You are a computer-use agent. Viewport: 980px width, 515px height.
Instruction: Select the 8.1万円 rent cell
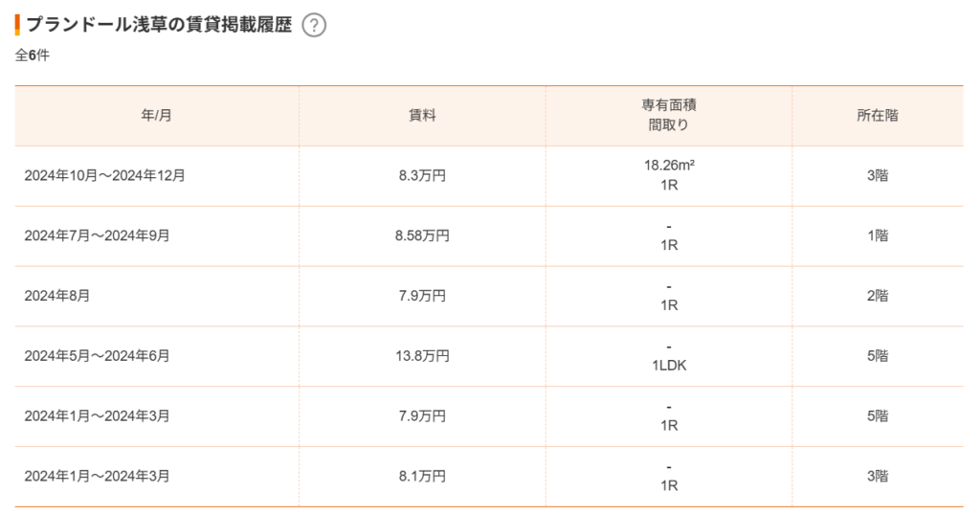[422, 477]
